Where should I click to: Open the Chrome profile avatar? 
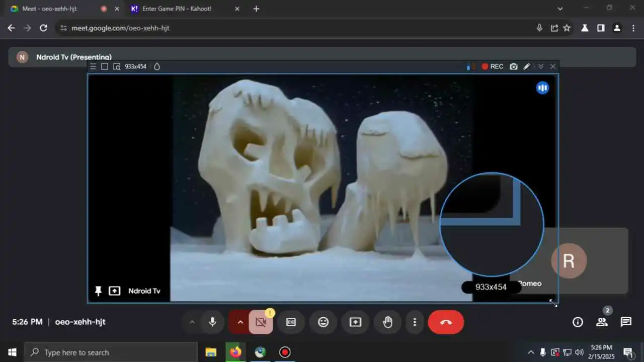(617, 28)
